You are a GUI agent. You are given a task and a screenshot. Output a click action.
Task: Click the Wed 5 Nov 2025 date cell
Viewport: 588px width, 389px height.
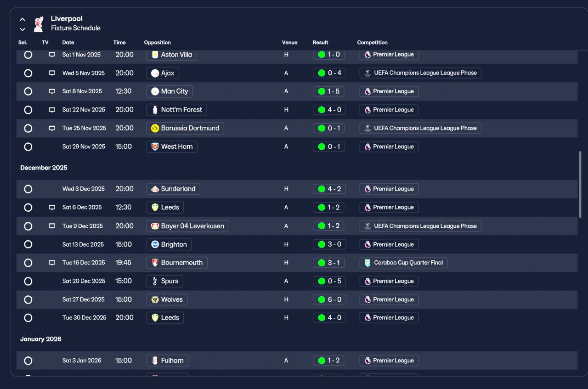click(84, 73)
